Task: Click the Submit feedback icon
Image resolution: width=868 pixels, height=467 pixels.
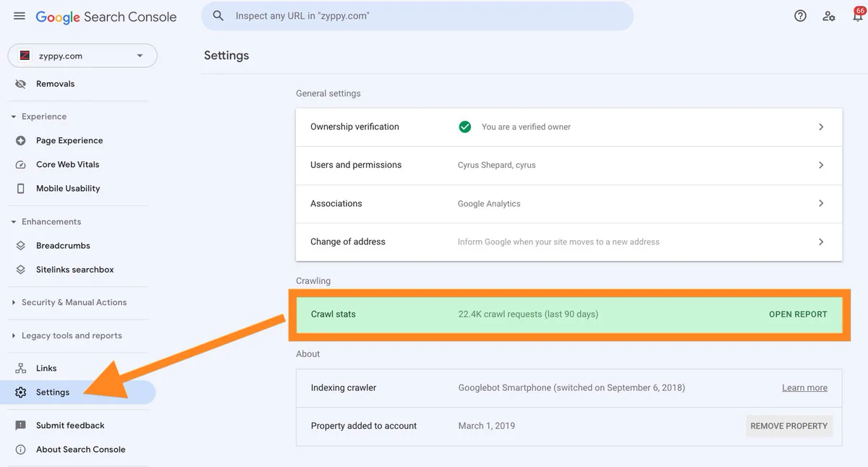Action: pos(21,426)
